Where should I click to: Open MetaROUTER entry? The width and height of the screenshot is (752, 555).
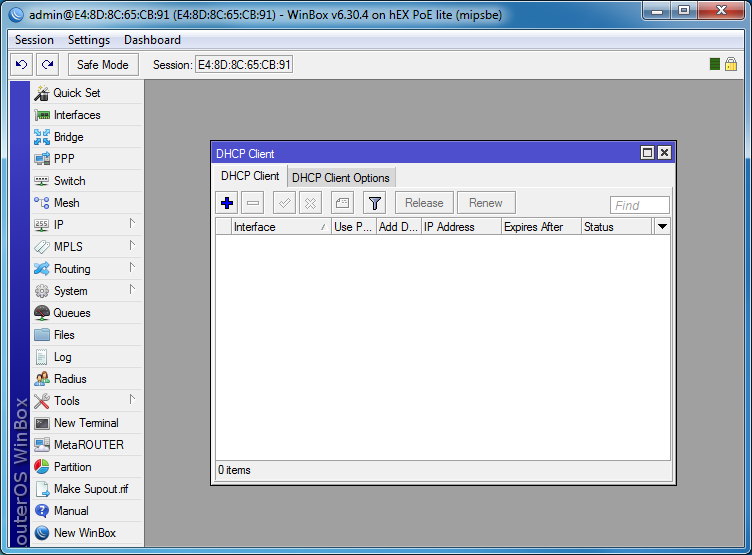(88, 445)
